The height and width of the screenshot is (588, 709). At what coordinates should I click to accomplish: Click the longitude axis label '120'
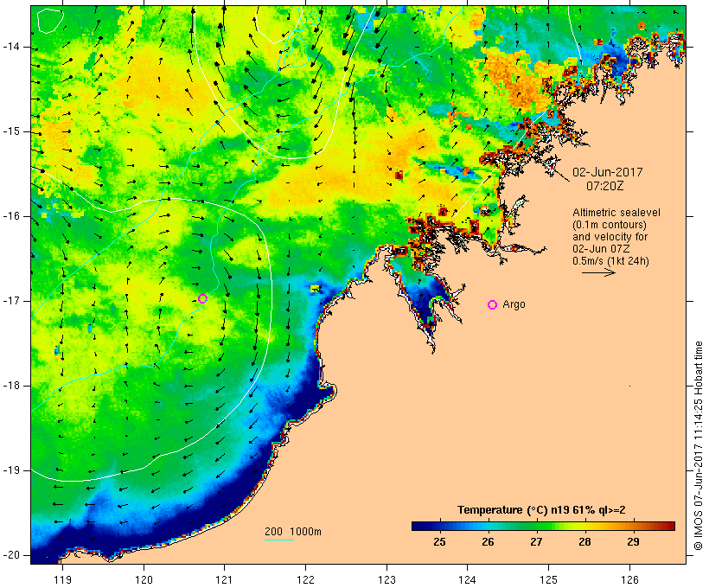pyautogui.click(x=144, y=579)
